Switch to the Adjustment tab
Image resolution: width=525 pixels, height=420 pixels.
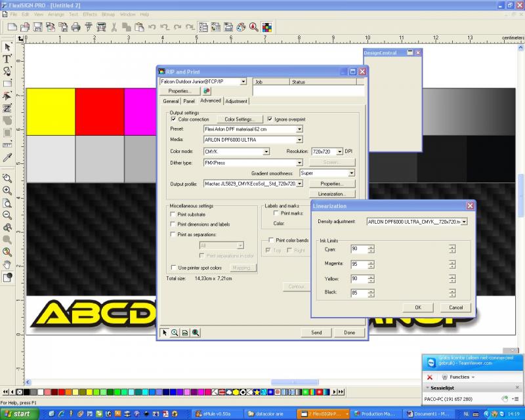(236, 101)
